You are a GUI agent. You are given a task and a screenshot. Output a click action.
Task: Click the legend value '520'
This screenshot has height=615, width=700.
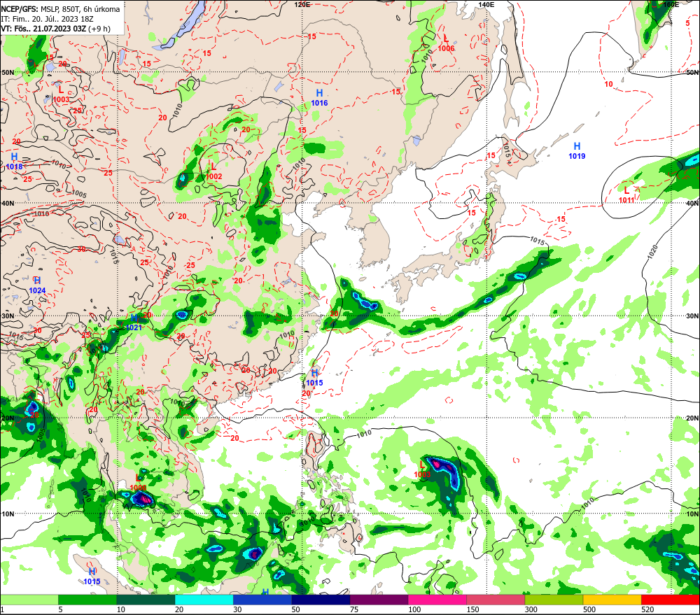click(647, 609)
